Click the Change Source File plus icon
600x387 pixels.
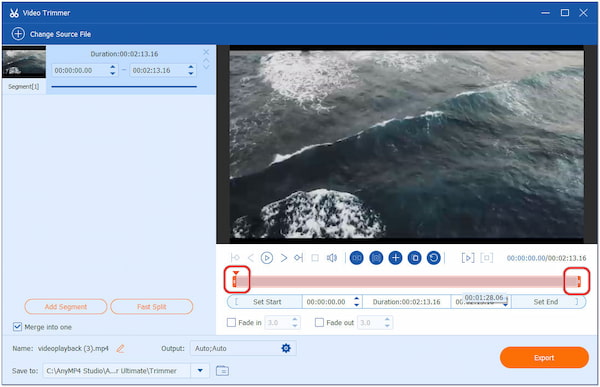point(18,34)
